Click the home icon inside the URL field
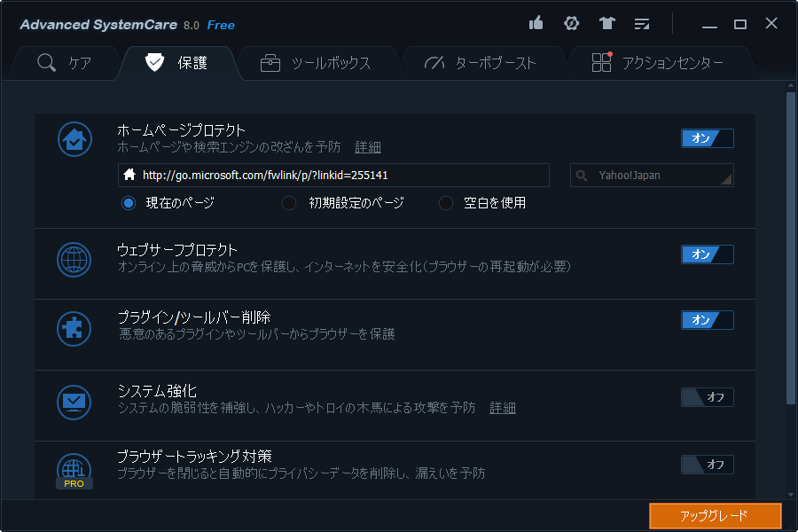Screen dimensions: 798x532 coord(129,175)
